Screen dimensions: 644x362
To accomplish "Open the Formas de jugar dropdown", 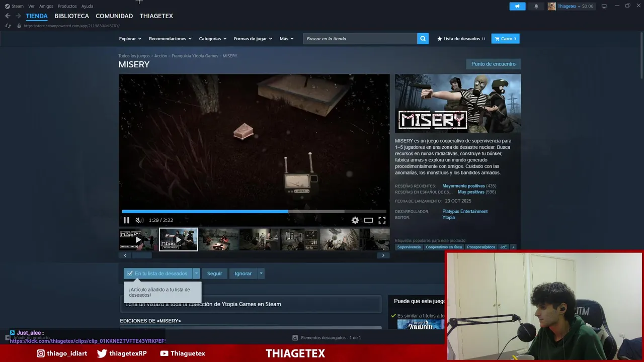I will pyautogui.click(x=253, y=39).
